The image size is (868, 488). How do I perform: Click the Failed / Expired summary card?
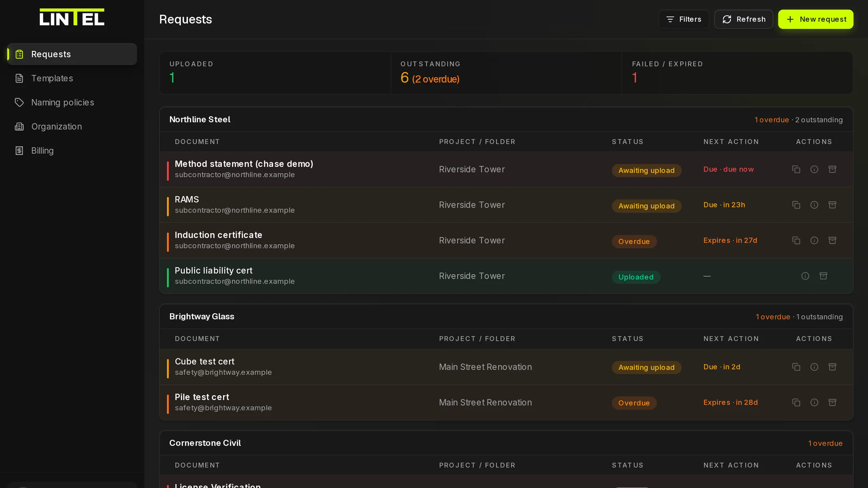point(737,73)
